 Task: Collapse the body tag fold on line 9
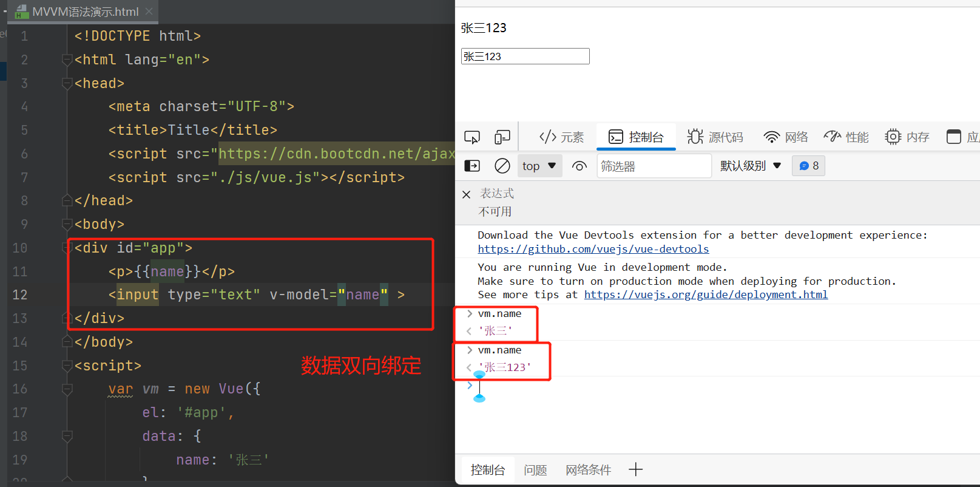click(x=67, y=224)
